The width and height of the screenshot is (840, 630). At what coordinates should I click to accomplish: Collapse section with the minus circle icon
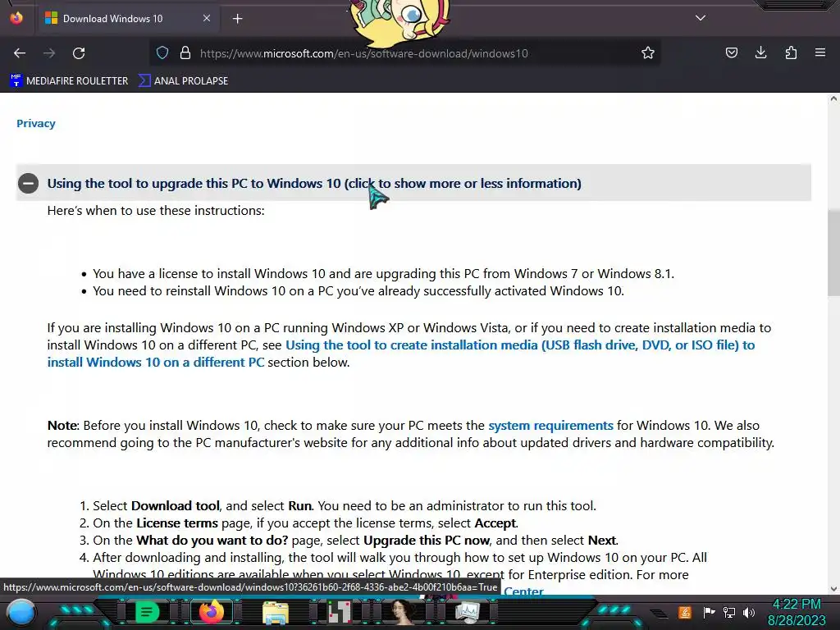click(x=29, y=183)
